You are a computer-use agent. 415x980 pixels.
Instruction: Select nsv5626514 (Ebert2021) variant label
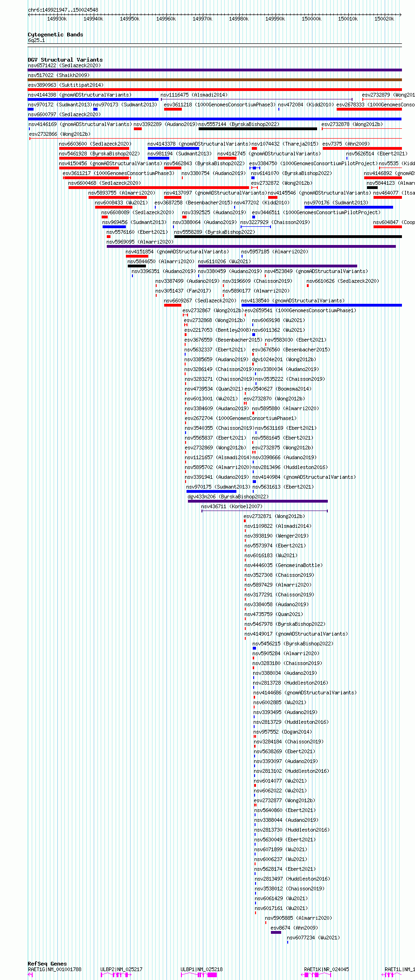pos(377,154)
